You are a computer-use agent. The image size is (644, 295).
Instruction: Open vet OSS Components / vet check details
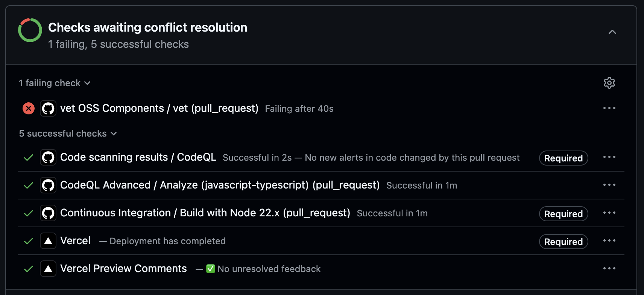159,108
